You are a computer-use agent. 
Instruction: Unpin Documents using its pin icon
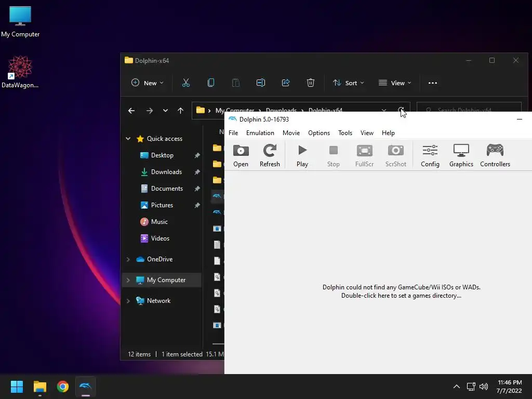pyautogui.click(x=197, y=189)
